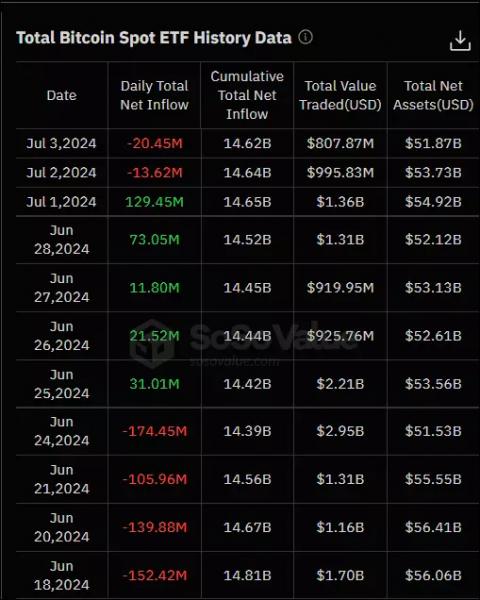Select the Jun 28,2024 date cell
Image resolution: width=480 pixels, height=600 pixels.
[x=62, y=240]
